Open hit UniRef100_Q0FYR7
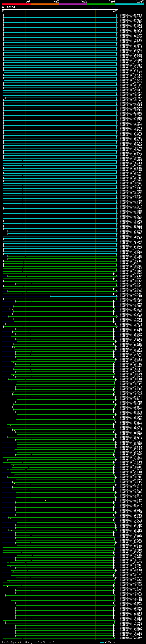The image size is (146, 644). [x=131, y=301]
